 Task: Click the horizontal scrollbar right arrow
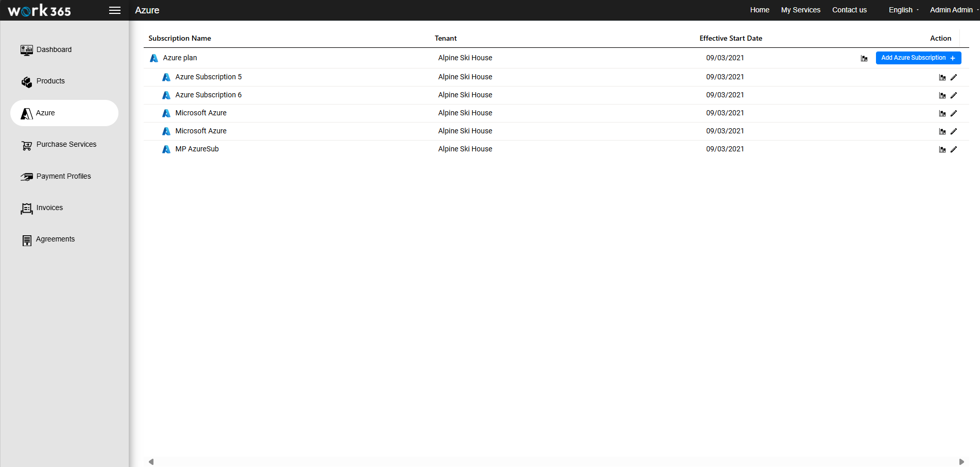[x=961, y=462]
